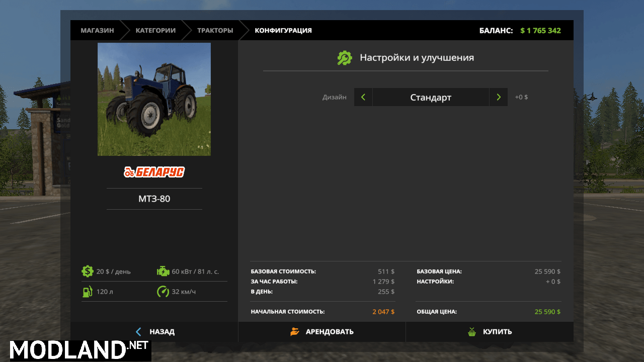
Task: Click the Баланс label
Action: (x=496, y=30)
